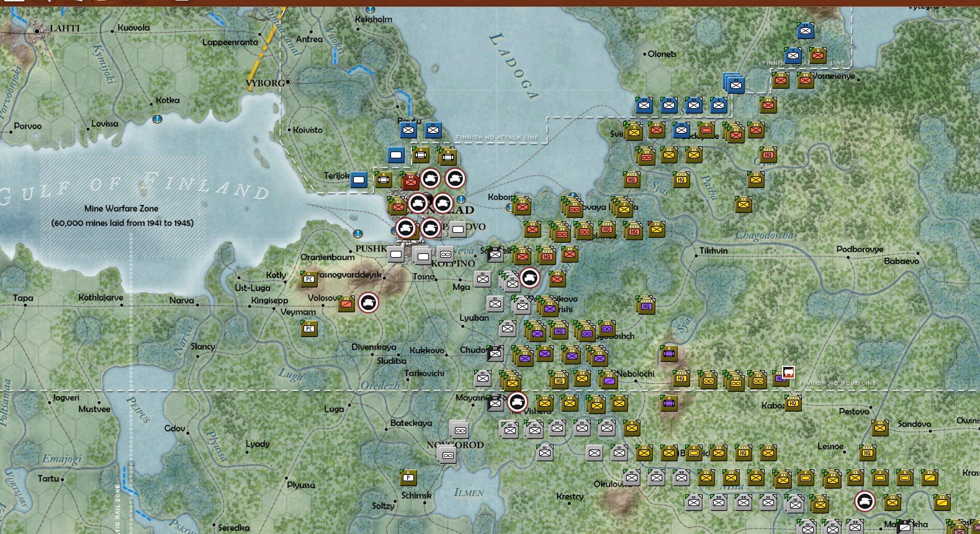Click the Olonets town label
Image resolution: width=980 pixels, height=534 pixels.
coord(662,54)
